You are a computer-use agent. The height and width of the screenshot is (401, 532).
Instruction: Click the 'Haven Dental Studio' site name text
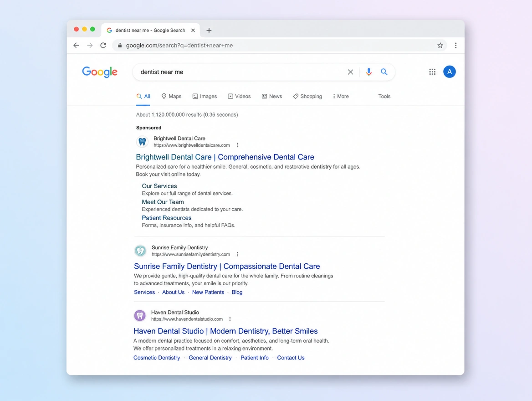pyautogui.click(x=175, y=313)
